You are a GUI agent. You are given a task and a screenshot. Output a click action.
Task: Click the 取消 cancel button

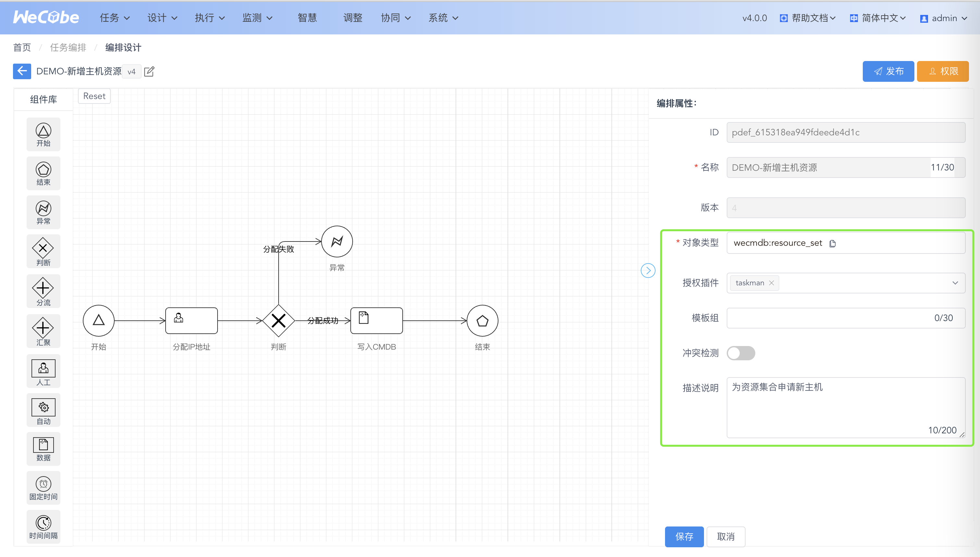(x=725, y=536)
